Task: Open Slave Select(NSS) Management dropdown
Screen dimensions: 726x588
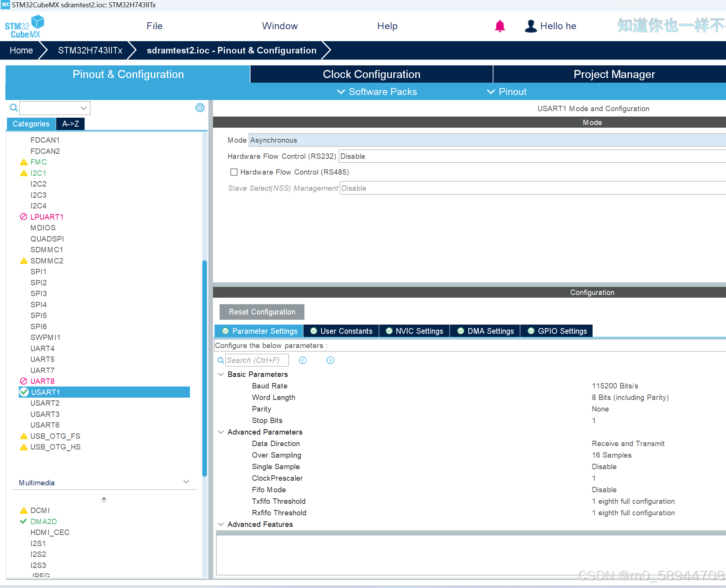Action: [x=533, y=188]
